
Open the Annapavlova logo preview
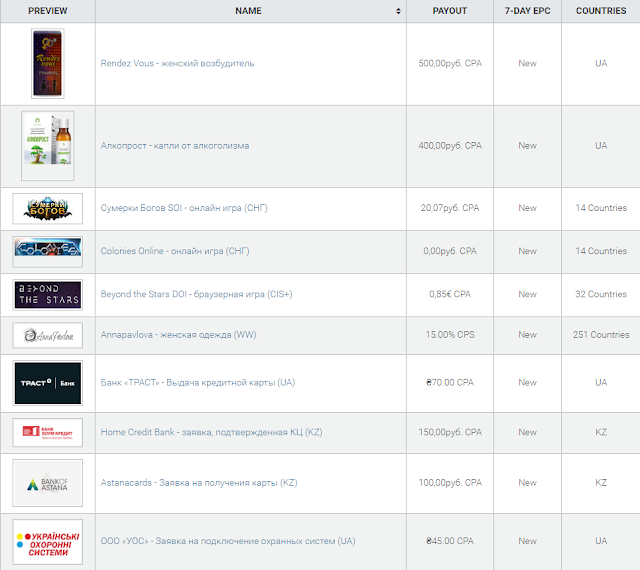coord(48,335)
